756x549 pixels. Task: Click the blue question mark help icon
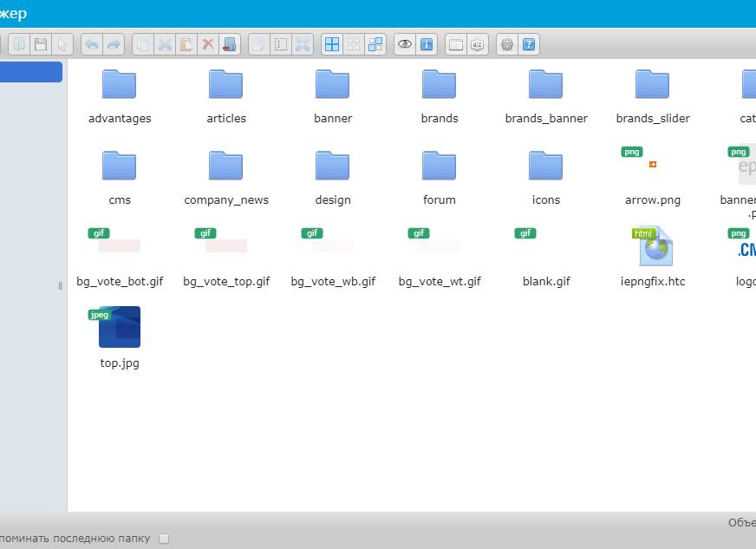coord(529,44)
